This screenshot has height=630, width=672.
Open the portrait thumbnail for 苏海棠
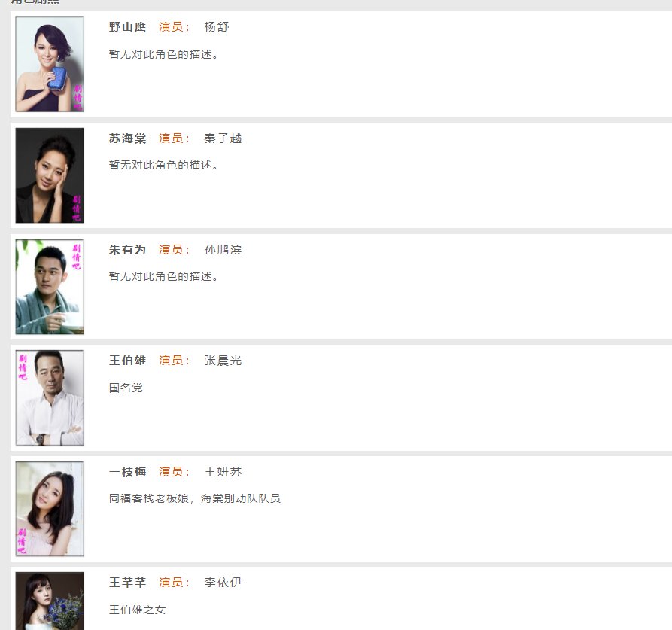pyautogui.click(x=50, y=175)
